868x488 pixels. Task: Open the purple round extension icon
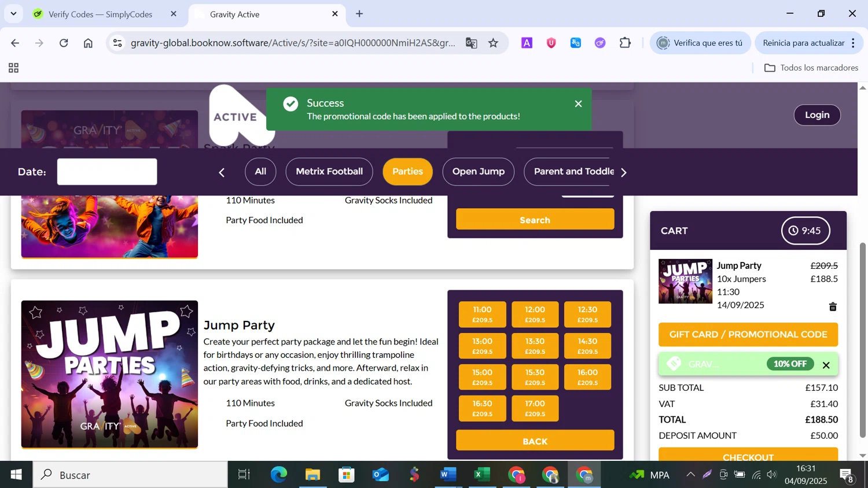click(600, 43)
